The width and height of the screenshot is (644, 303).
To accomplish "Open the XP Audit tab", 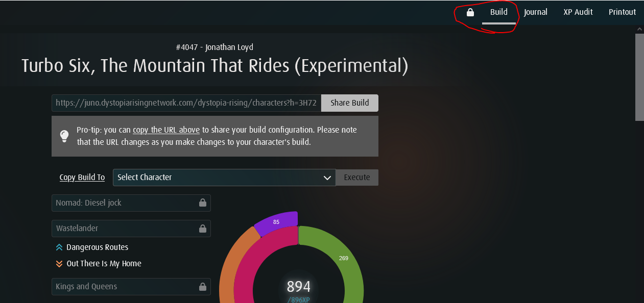I will (578, 12).
